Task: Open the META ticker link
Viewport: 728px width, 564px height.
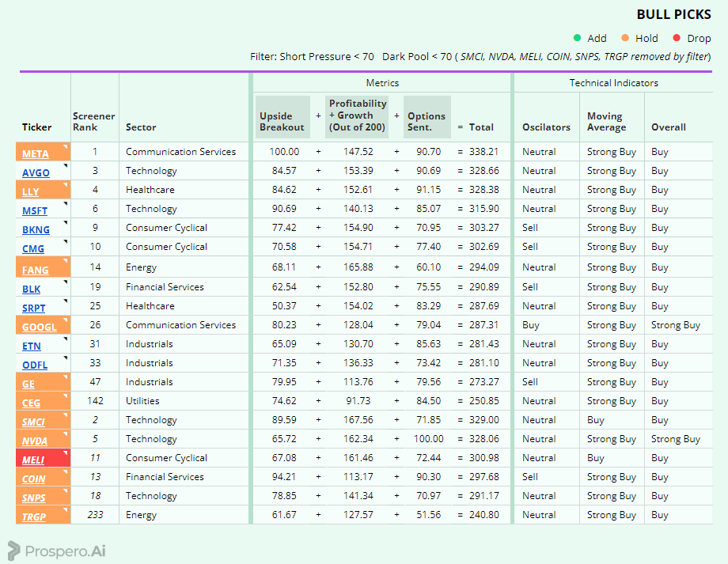Action: (36, 153)
